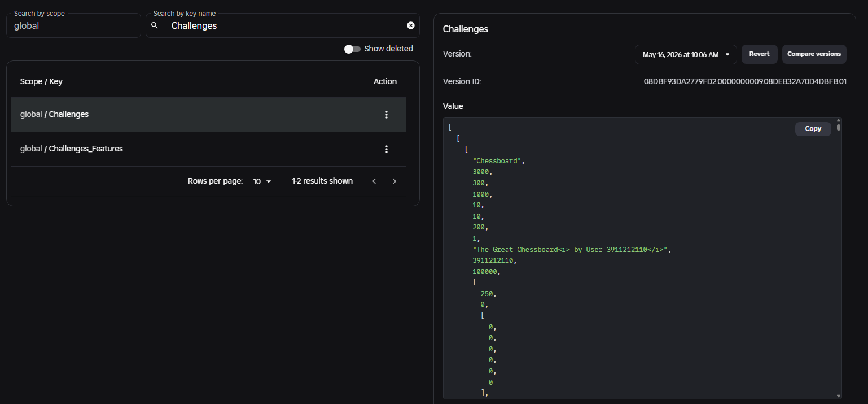Click the value panel scrollbar thumb
Screen dimensions: 868x404
pos(839,127)
